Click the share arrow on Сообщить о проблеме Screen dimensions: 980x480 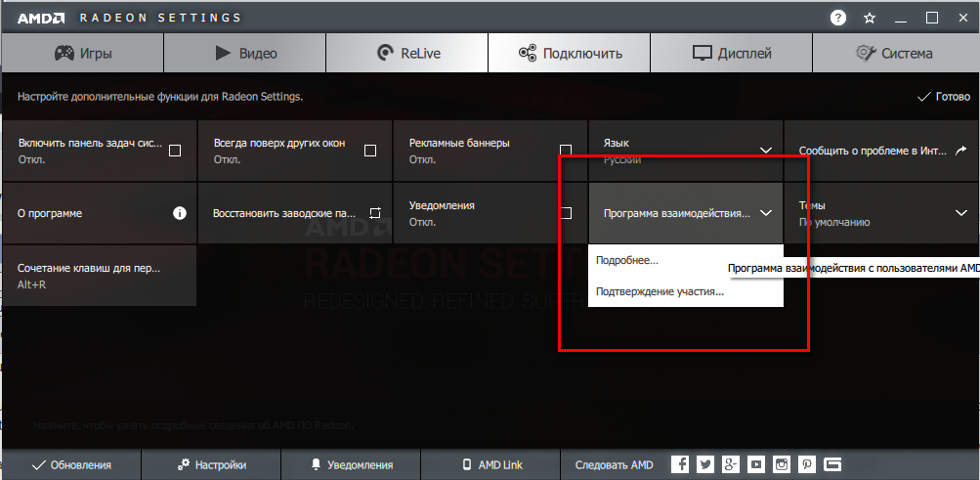[x=961, y=150]
